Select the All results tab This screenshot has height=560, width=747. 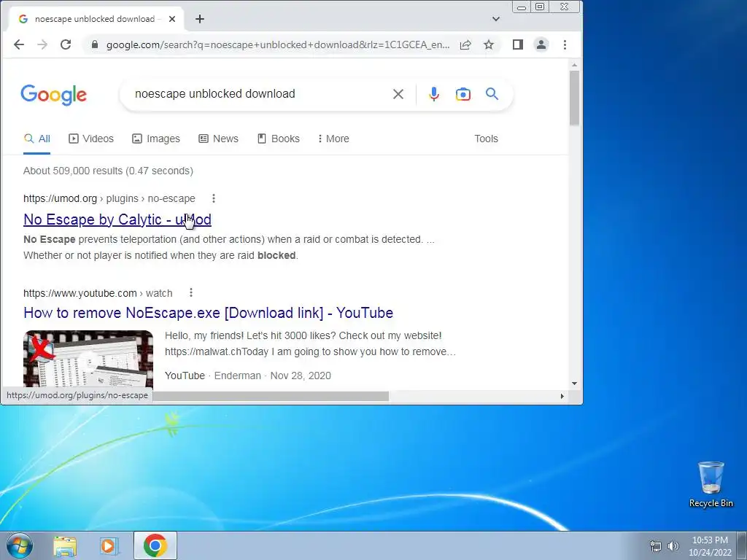(37, 139)
